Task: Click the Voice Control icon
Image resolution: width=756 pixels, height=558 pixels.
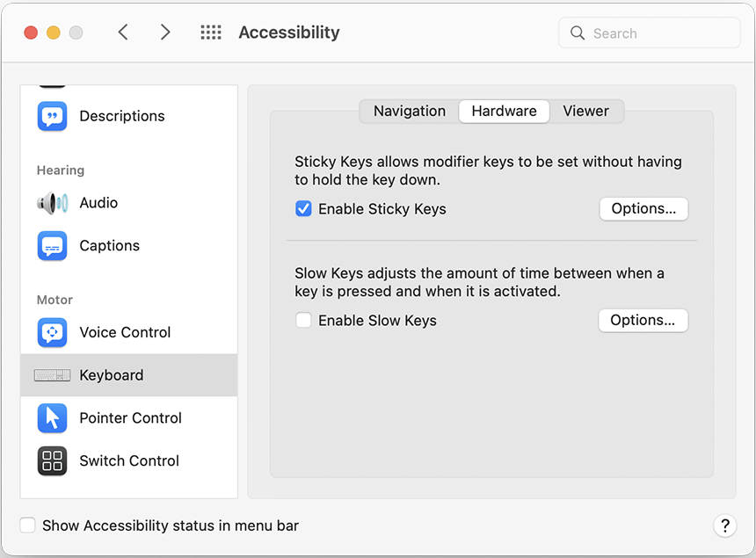Action: coord(52,332)
